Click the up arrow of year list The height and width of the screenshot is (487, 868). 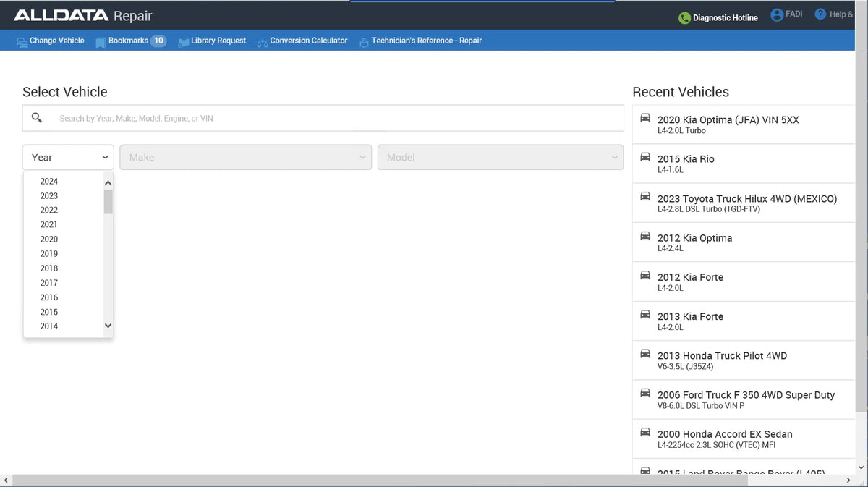109,184
